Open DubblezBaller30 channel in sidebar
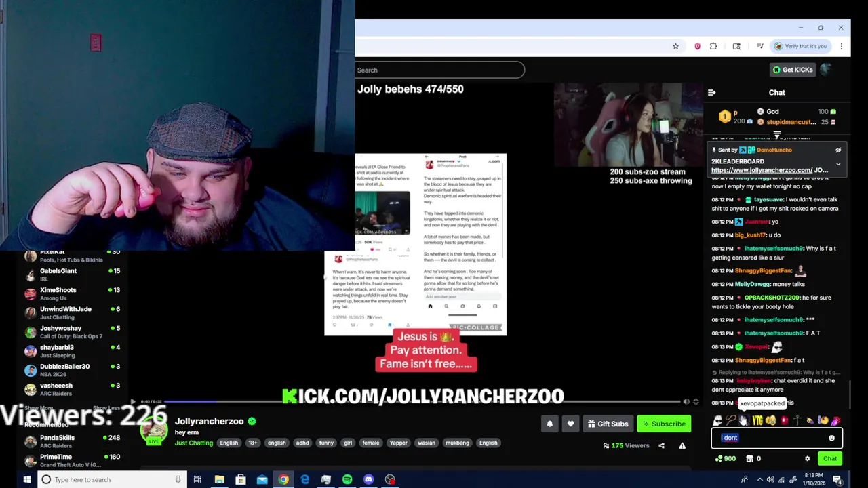Screen dimensions: 868x488 [x=72, y=370]
